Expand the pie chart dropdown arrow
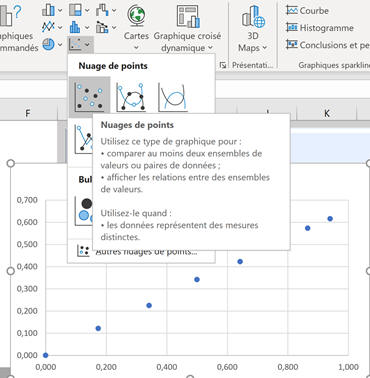Viewport: 370px width, 378px height. tap(60, 44)
